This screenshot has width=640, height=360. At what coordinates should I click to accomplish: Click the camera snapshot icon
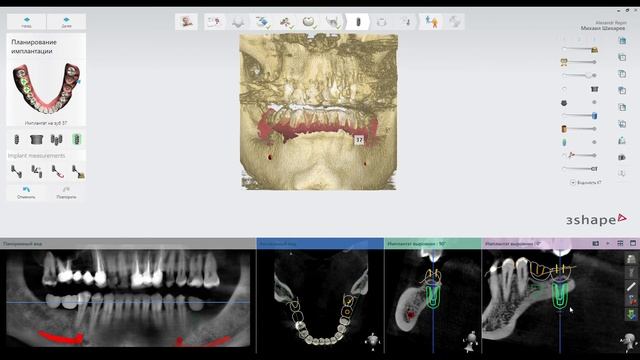[x=622, y=157]
